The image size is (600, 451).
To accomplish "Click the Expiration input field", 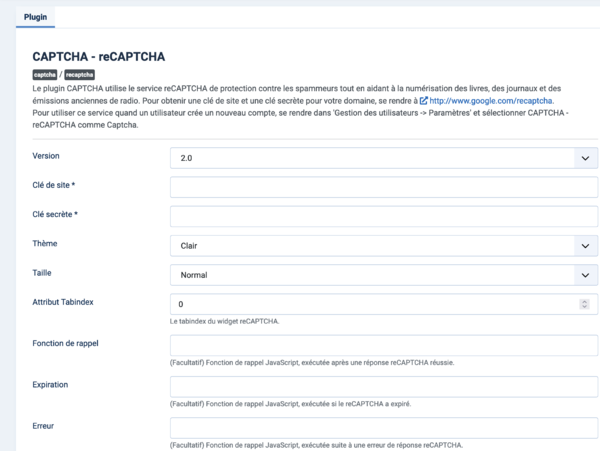I will click(x=384, y=387).
